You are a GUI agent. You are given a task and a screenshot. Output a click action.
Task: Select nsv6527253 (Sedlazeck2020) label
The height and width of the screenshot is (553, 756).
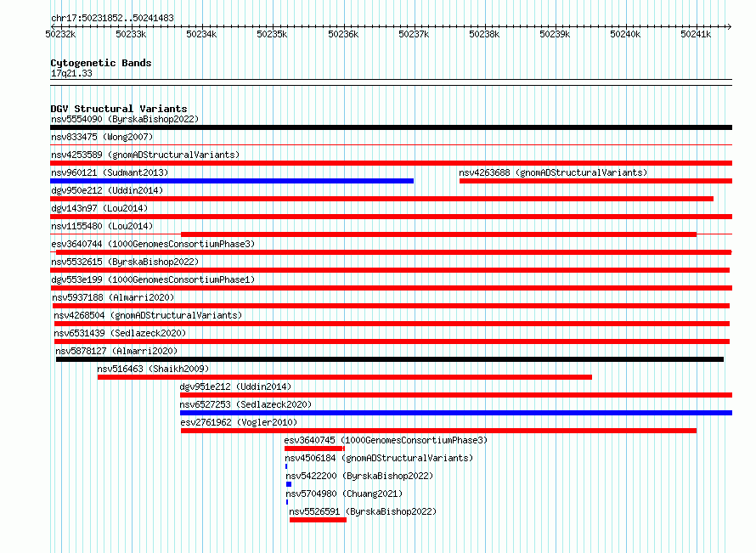245,404
